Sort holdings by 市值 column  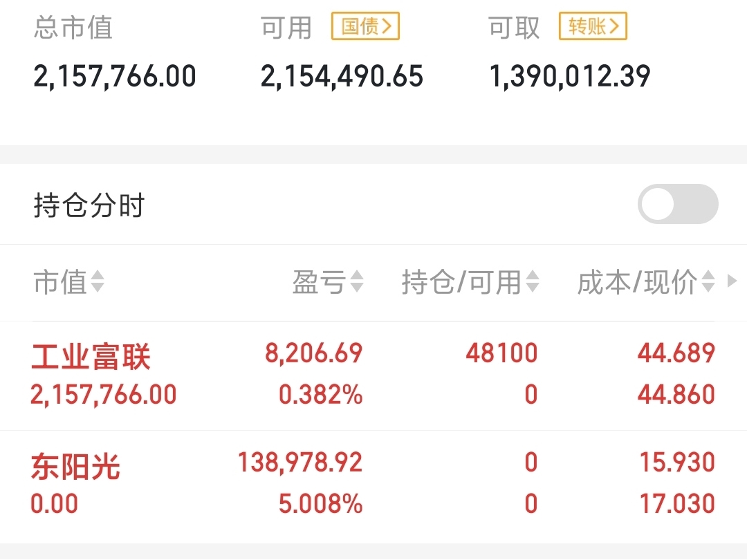69,281
